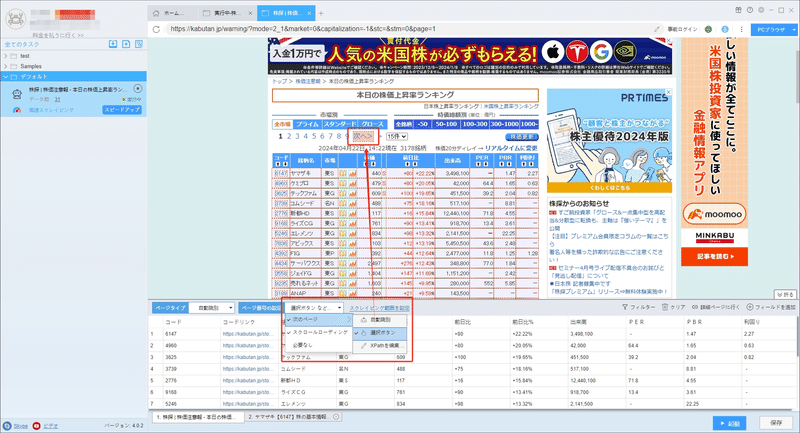The width and height of the screenshot is (800, 433).
Task: Click the 折る collapse panel button
Action: (785, 295)
